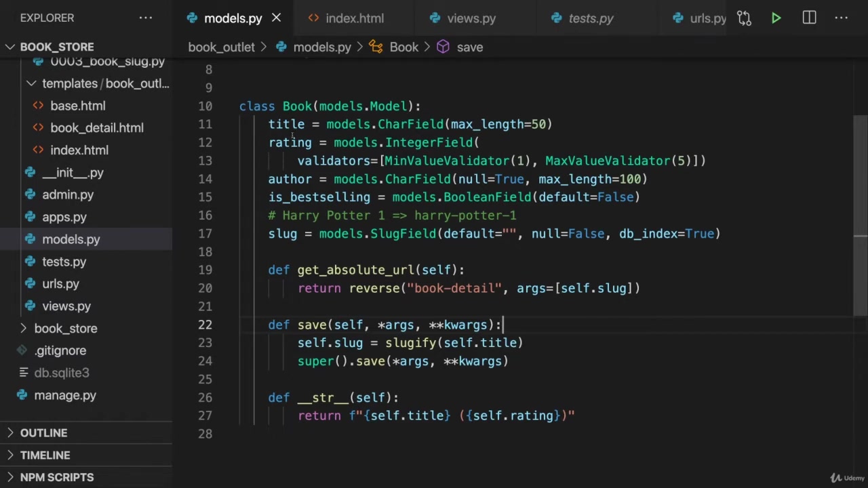Open admin.py from the file tree
The height and width of the screenshot is (488, 868).
tap(68, 195)
